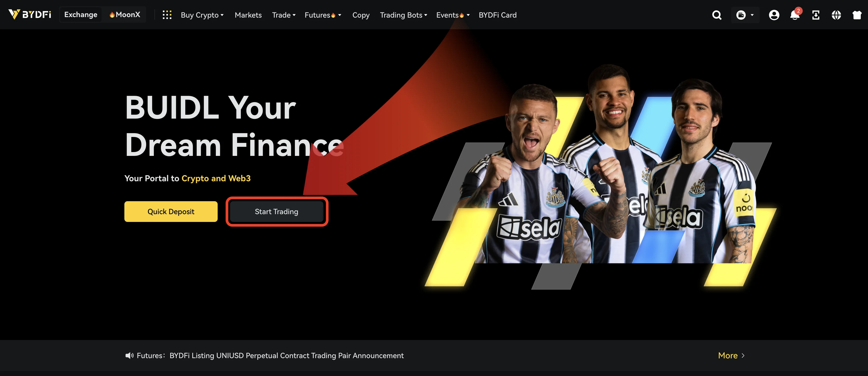Screen dimensions: 868x376
Task: Click the app download icon
Action: [x=815, y=15]
